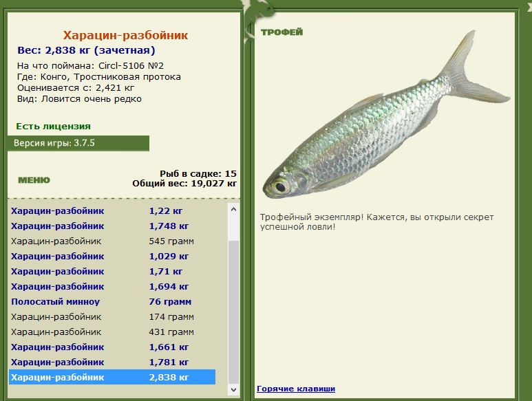Click the highlighted 2,838 кг fish entry
This screenshot has width=532, height=401.
[x=112, y=378]
